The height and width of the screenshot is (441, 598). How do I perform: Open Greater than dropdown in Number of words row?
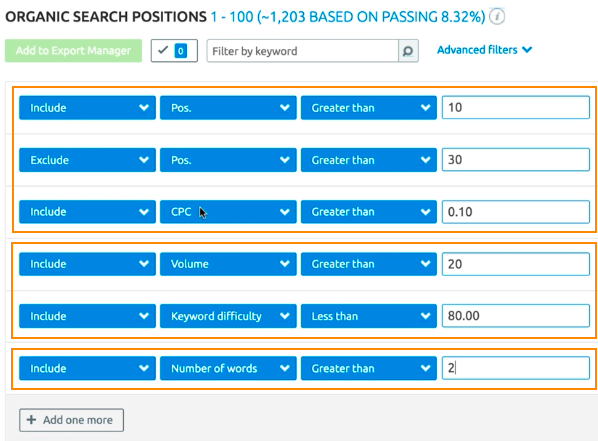(369, 368)
